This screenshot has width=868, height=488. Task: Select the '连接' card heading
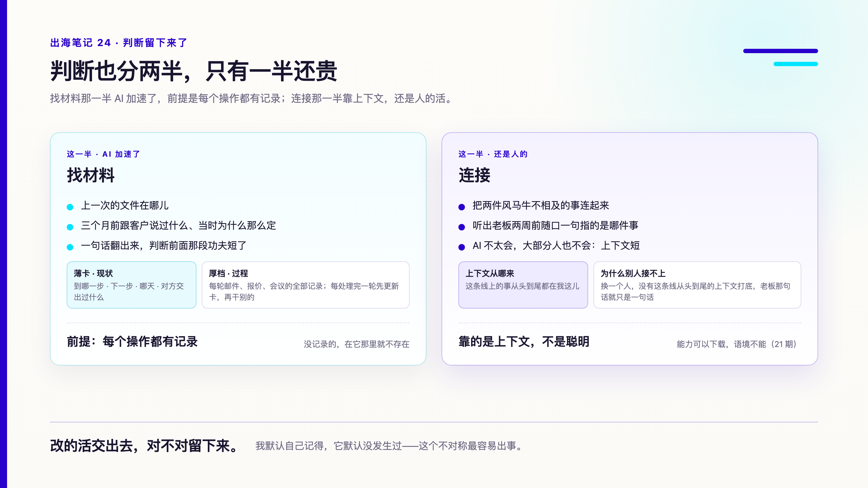pos(474,175)
